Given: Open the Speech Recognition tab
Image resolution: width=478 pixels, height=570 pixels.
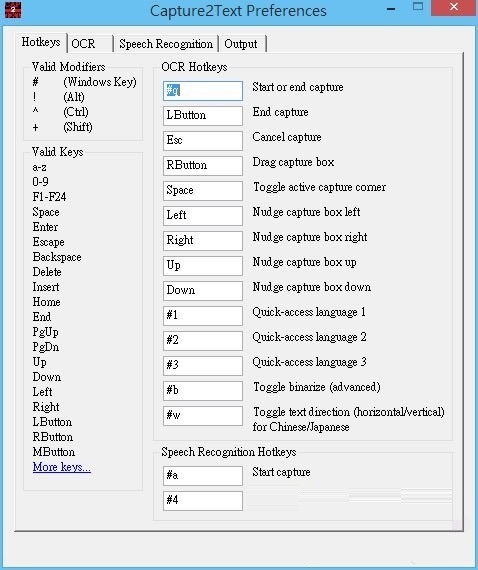Looking at the screenshot, I should (x=166, y=44).
